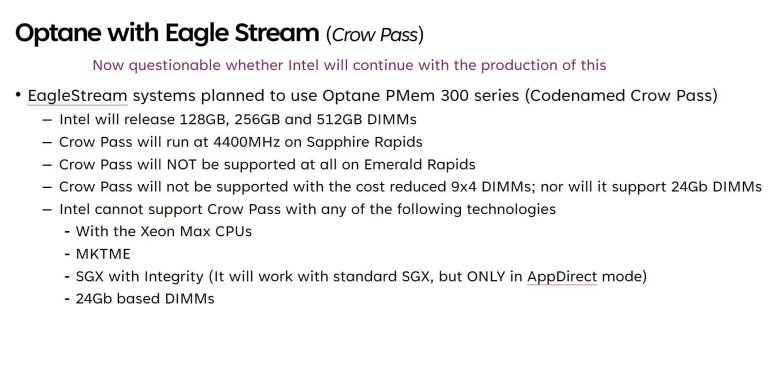The image size is (780, 381).
Task: Click the underlined word 'AppDirect'
Action: coord(562,277)
